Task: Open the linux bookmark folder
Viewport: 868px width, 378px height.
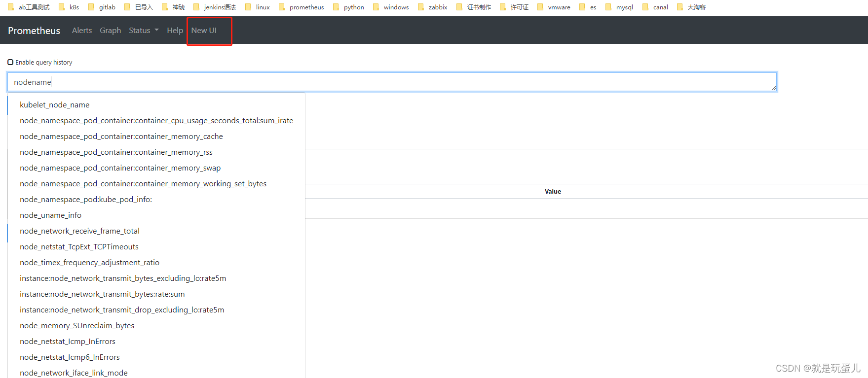Action: click(258, 7)
